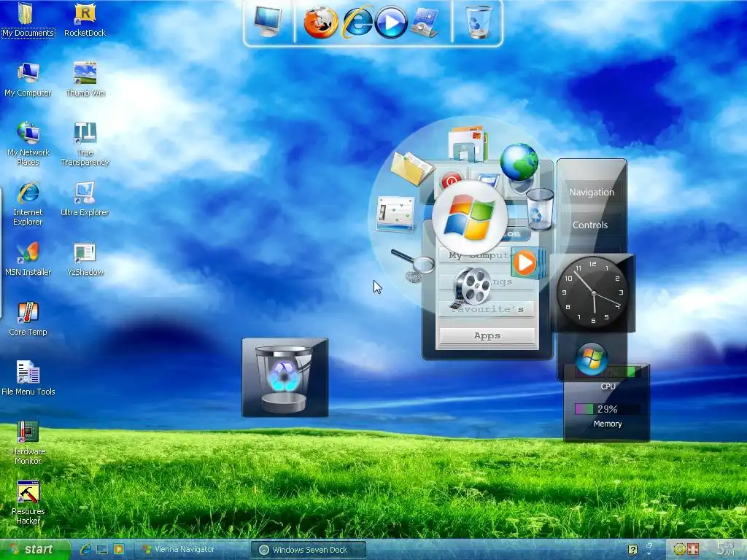747x560 pixels.
Task: Click red shield system tray icon
Action: [693, 550]
